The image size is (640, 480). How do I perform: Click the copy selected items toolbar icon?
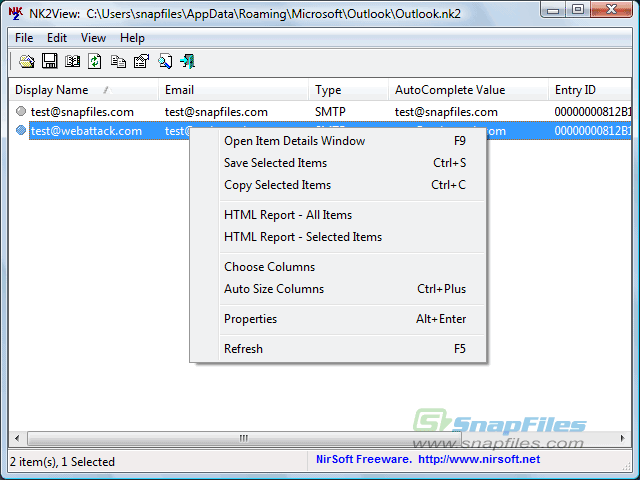click(118, 62)
